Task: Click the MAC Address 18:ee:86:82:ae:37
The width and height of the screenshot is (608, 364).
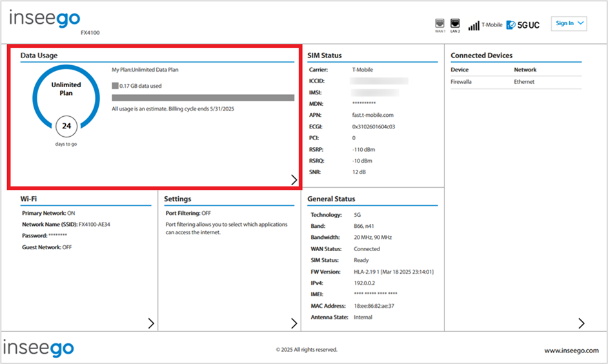Action: (374, 306)
